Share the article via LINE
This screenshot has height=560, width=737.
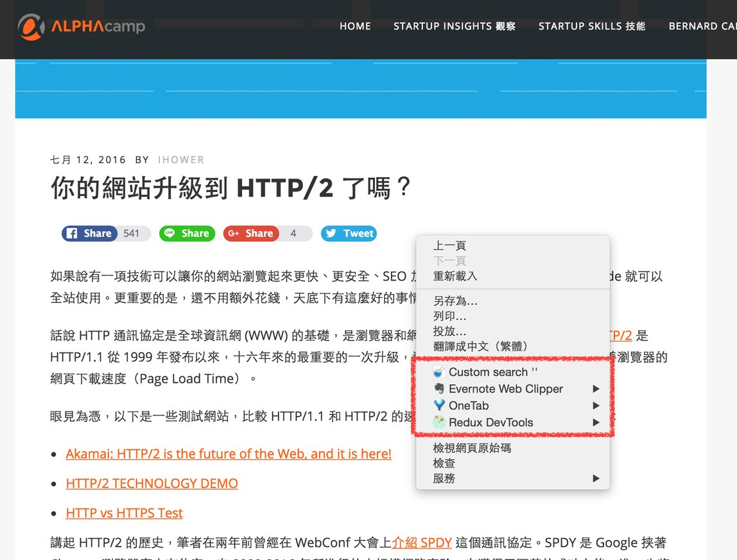pos(187,234)
